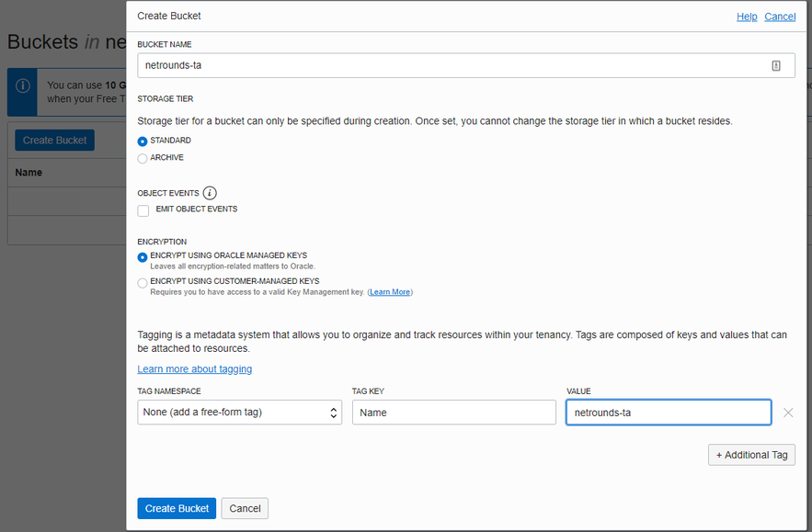The width and height of the screenshot is (812, 532).
Task: Focus the Tag Key input field
Action: click(x=453, y=413)
